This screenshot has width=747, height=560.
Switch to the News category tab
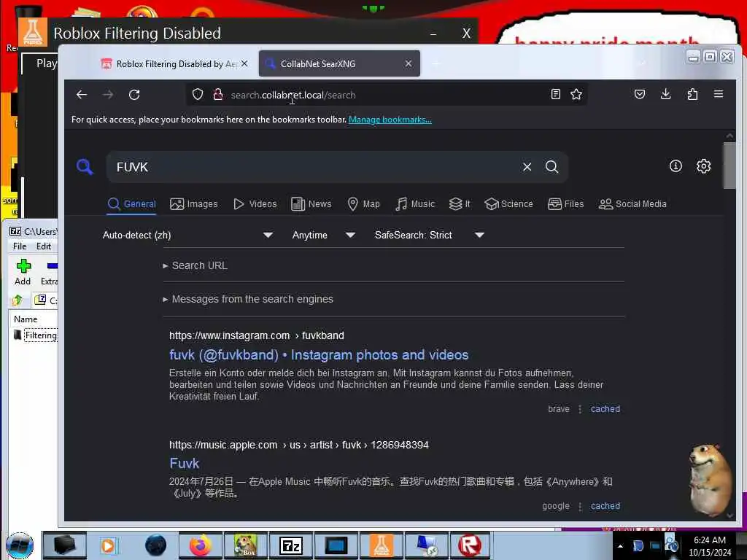coord(311,204)
